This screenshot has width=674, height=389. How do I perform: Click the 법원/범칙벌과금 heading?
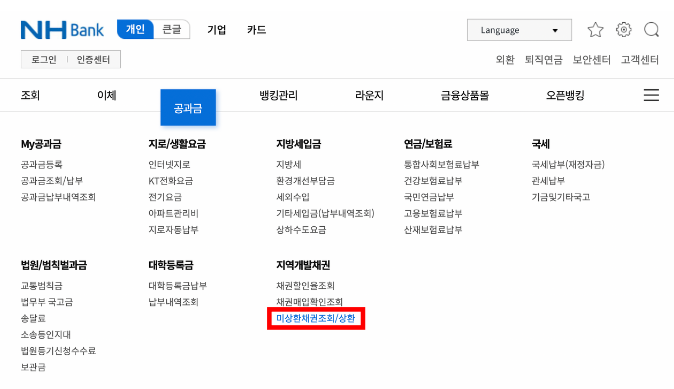[x=54, y=265]
